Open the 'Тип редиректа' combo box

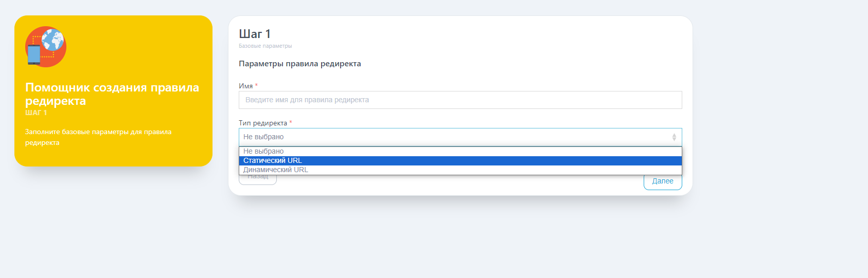pos(460,137)
